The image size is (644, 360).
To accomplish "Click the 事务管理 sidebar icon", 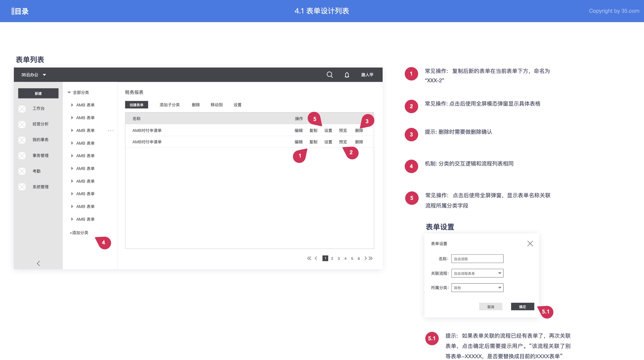I will (x=22, y=156).
